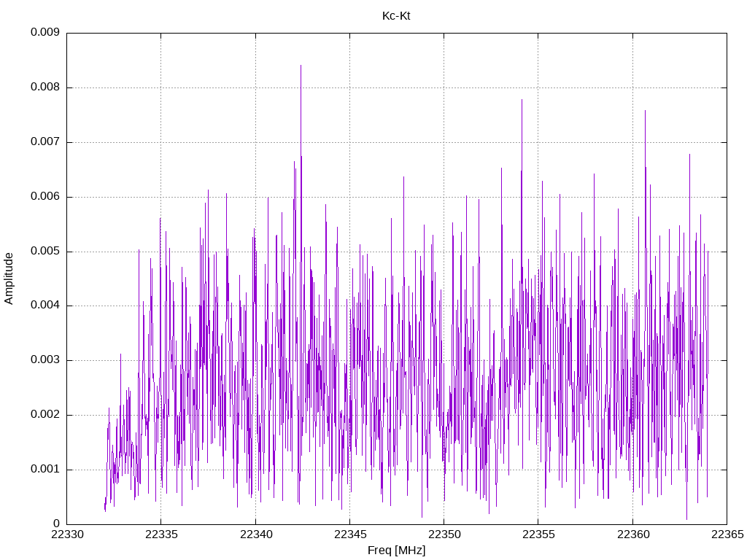Click y-axis tick value 0 at origin
Image resolution: width=747 pixels, height=560 pixels.
point(57,524)
